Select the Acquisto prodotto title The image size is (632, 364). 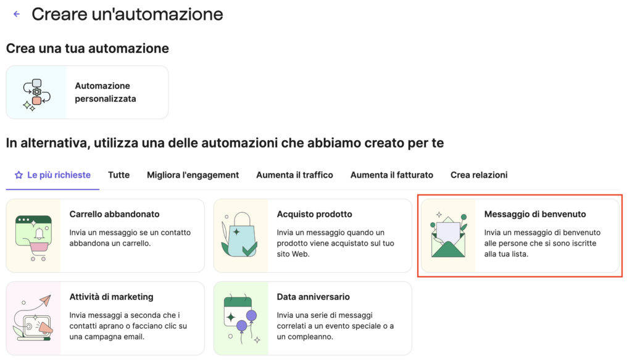coord(314,214)
